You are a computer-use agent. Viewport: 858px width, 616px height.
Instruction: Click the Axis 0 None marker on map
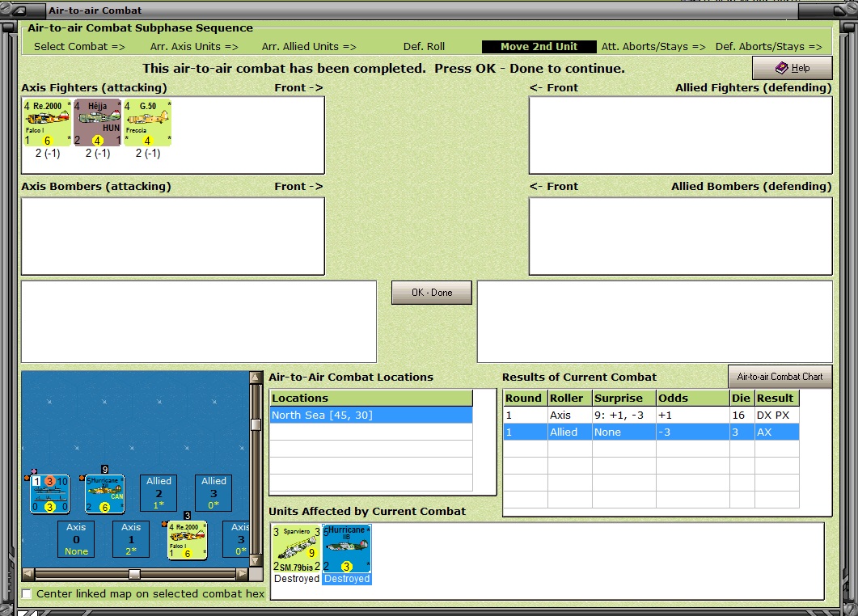click(x=76, y=539)
